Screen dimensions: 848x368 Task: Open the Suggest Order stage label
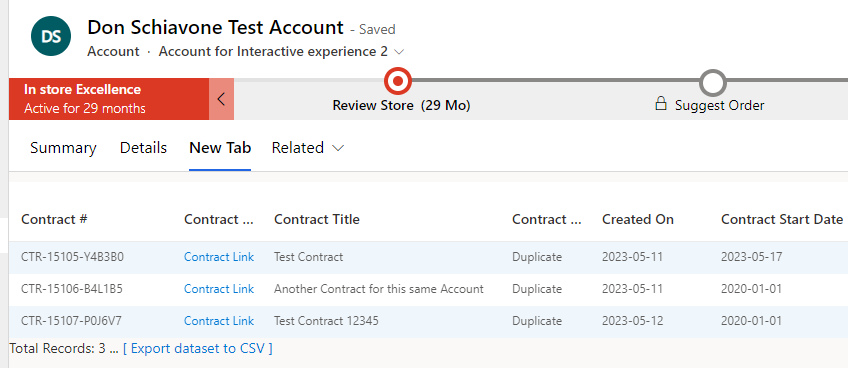[x=719, y=105]
